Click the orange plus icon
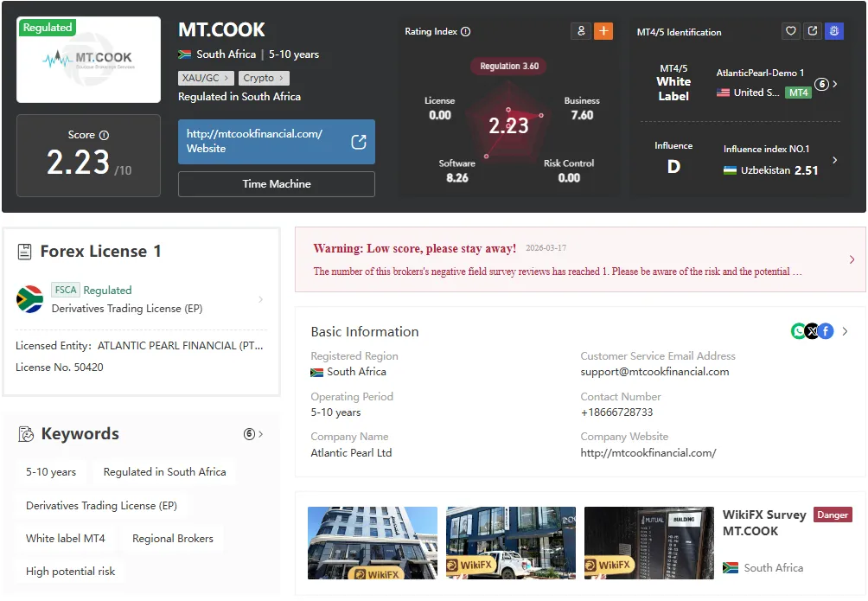 pyautogui.click(x=603, y=31)
